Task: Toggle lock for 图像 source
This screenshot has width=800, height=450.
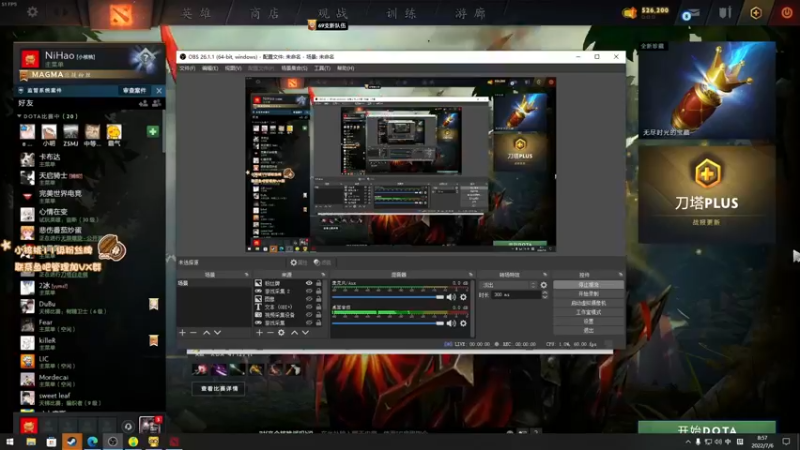Action: [318, 299]
